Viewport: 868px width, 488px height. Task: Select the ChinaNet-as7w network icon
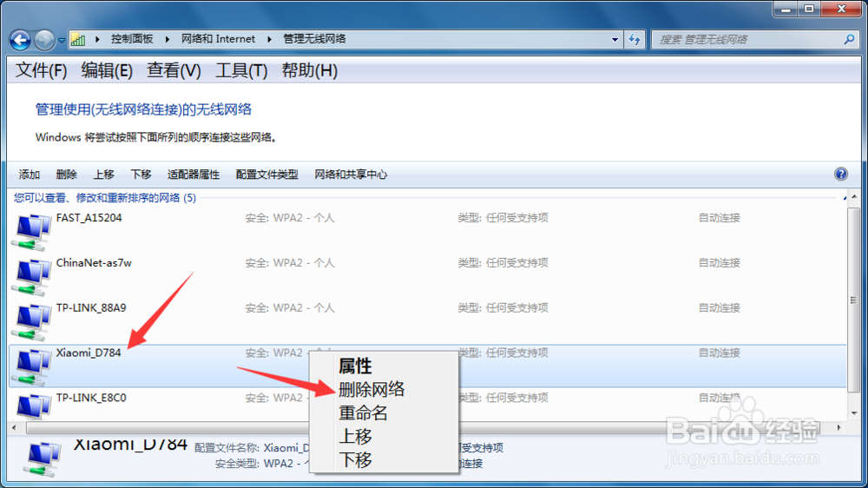pyautogui.click(x=31, y=276)
